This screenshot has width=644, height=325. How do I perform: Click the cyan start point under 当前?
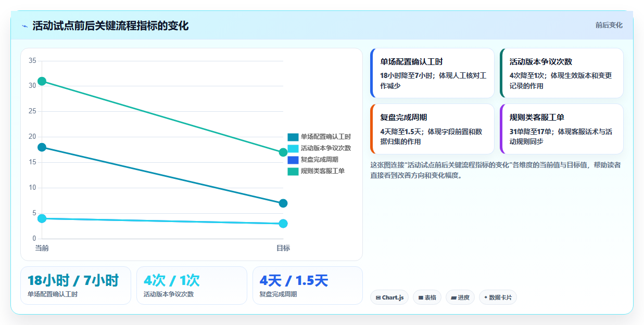click(42, 218)
